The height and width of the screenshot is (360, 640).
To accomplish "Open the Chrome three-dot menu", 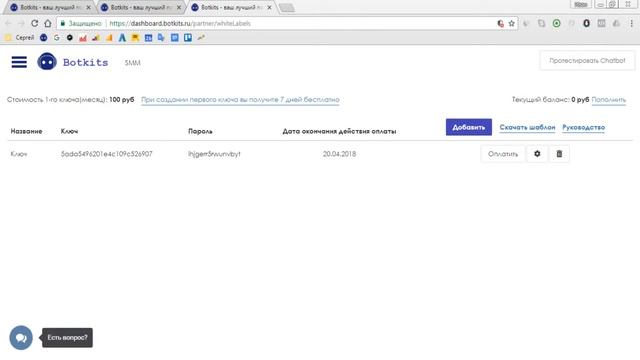I will point(631,24).
